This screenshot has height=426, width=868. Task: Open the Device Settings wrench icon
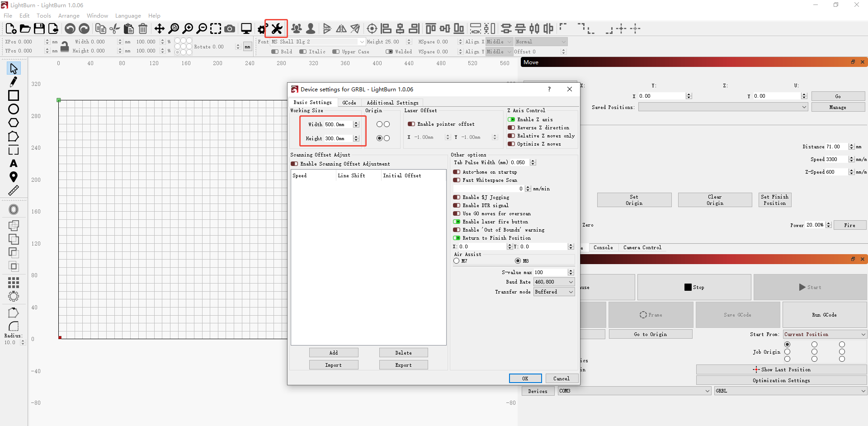(277, 28)
